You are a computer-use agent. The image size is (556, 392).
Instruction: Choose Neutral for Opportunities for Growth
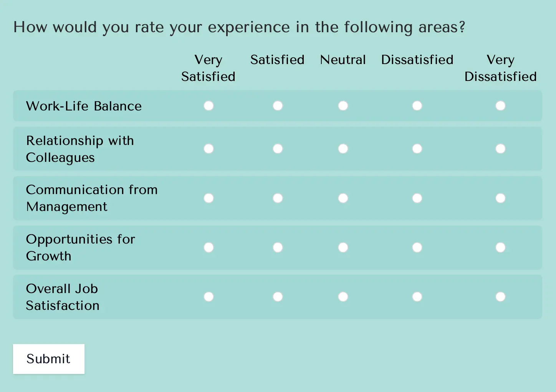(x=343, y=248)
